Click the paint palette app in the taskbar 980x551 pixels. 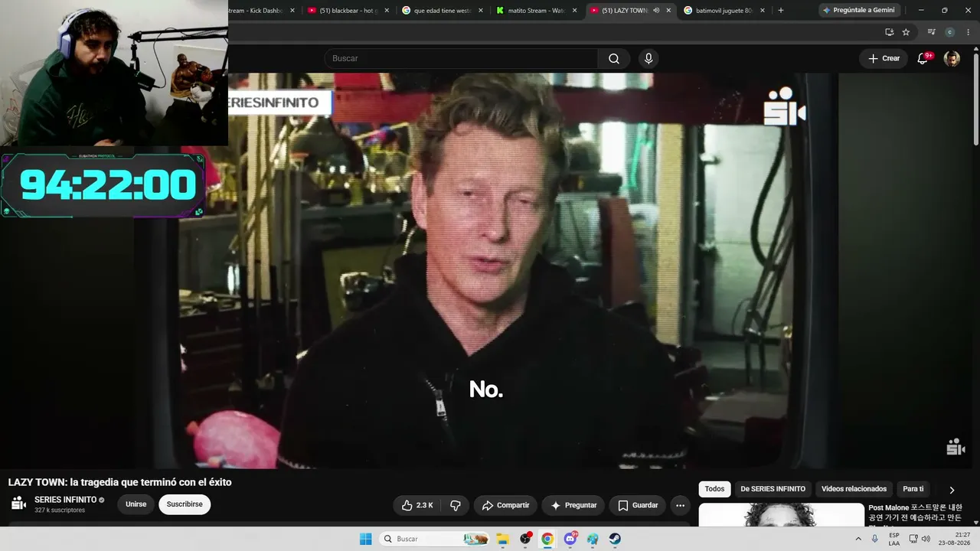pyautogui.click(x=593, y=539)
